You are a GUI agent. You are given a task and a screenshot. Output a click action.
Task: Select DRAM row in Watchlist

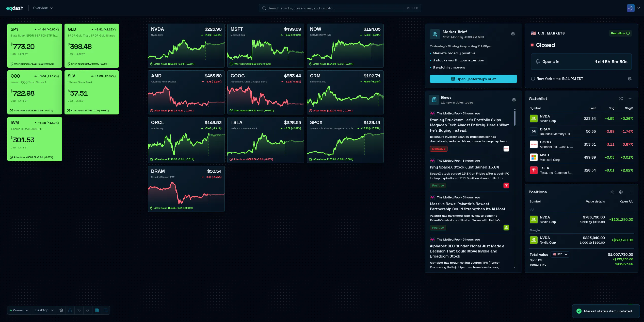581,131
